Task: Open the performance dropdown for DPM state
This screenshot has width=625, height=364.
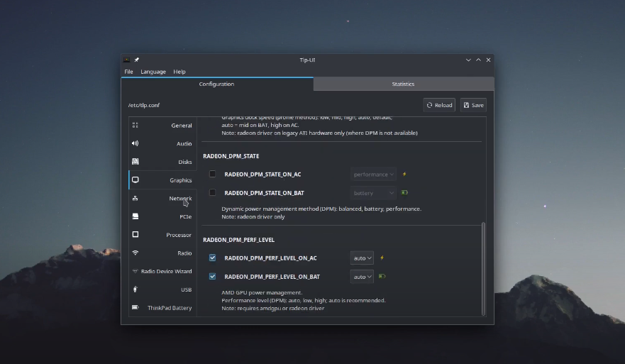Action: (x=374, y=174)
